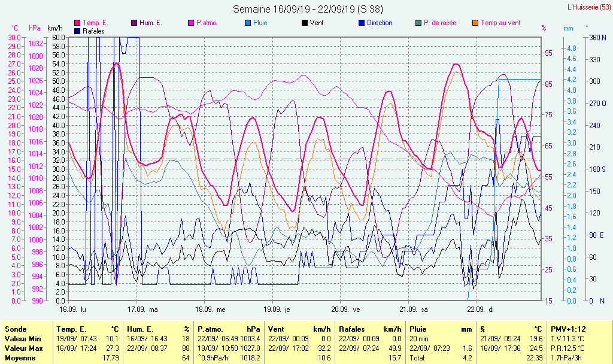The height and width of the screenshot is (364, 613).
Task: Click the Hum. E. table column header
Action: pyautogui.click(x=140, y=330)
